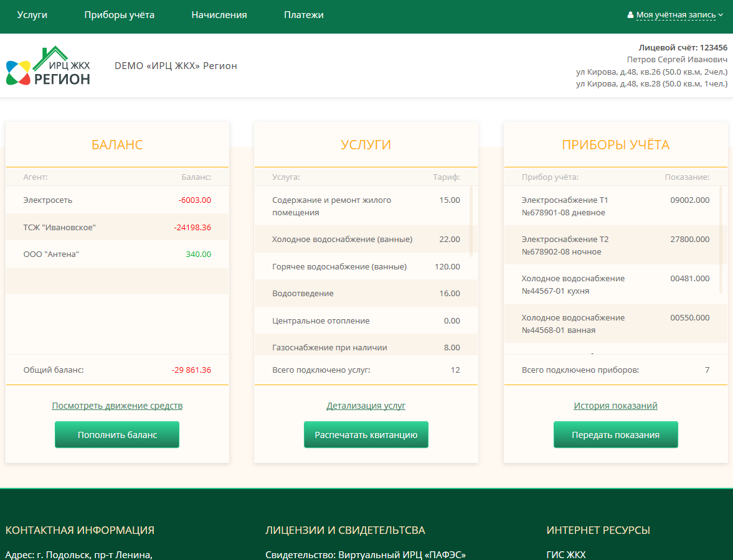Select the Электросеть balance row

[x=117, y=200]
